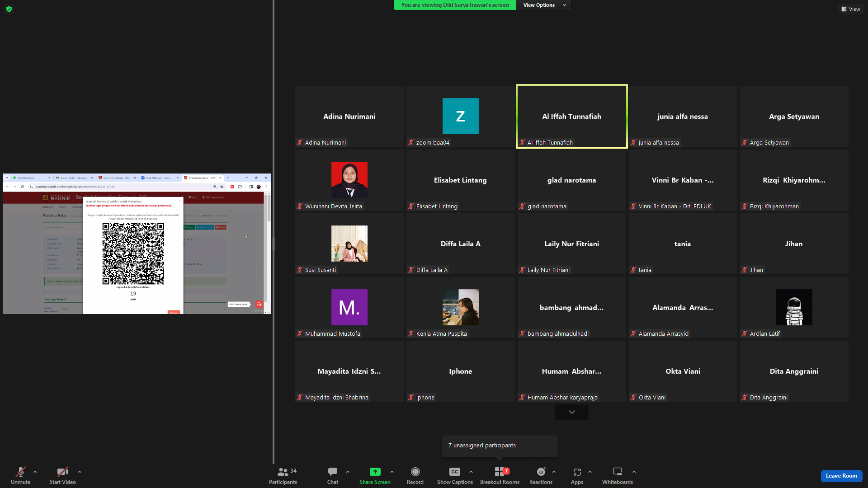The height and width of the screenshot is (488, 868).
Task: Click the side panel icon in shared browser
Action: [x=251, y=187]
